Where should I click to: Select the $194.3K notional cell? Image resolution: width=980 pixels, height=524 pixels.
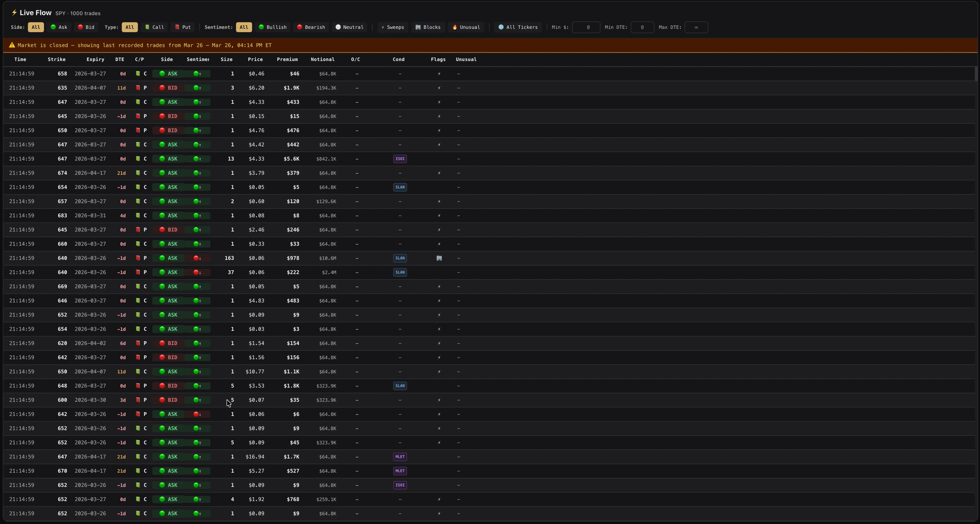326,88
